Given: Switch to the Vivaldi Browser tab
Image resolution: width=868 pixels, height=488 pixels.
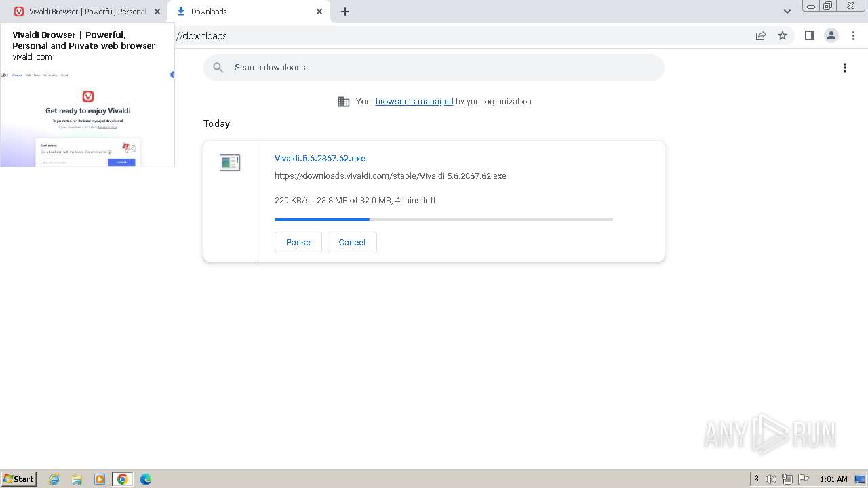Looking at the screenshot, I should pyautogui.click(x=80, y=12).
